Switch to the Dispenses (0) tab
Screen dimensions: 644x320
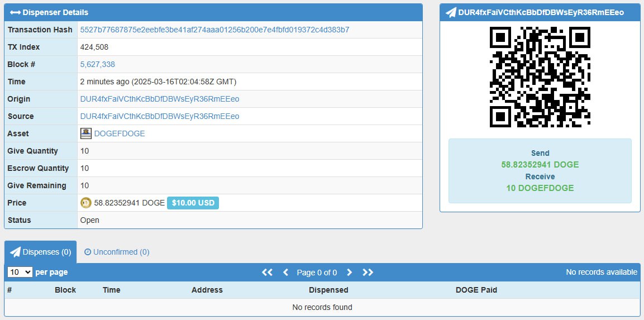point(40,252)
